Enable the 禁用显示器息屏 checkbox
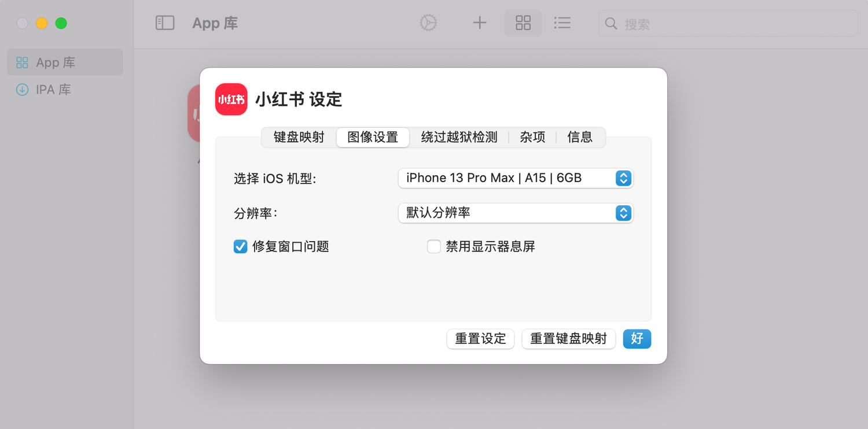868x429 pixels. pos(434,247)
